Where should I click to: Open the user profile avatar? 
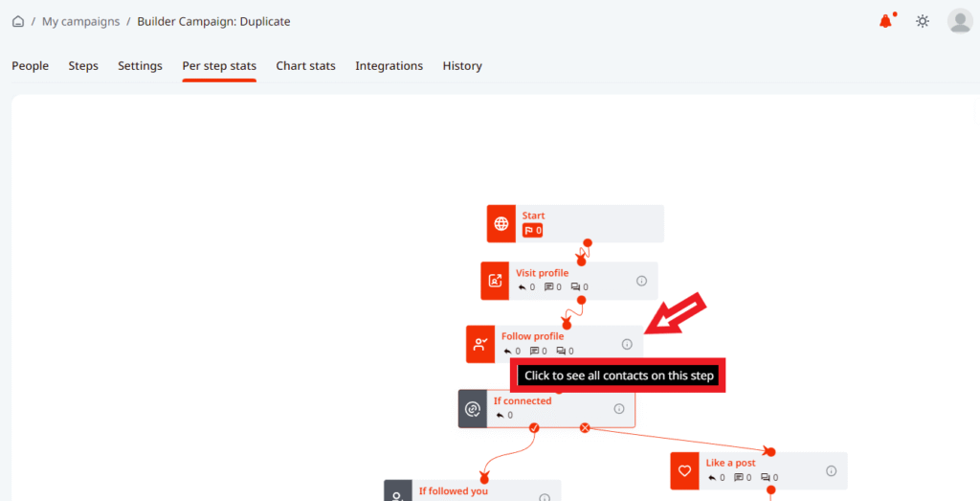tap(959, 21)
